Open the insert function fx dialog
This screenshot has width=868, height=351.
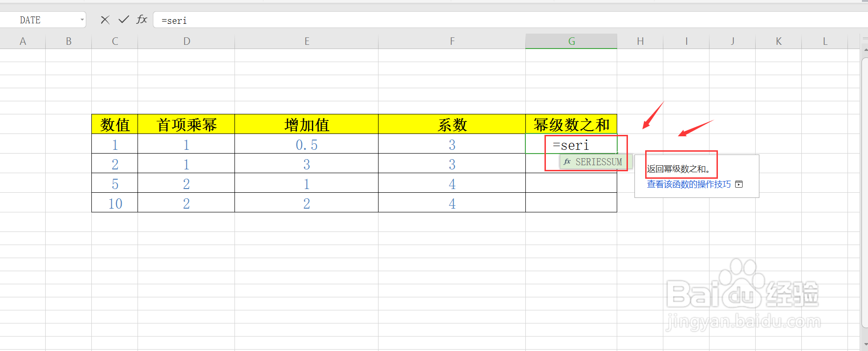pos(142,20)
